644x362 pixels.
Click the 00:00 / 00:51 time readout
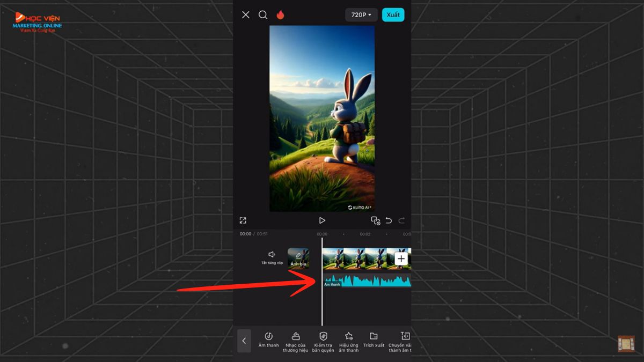tap(254, 234)
